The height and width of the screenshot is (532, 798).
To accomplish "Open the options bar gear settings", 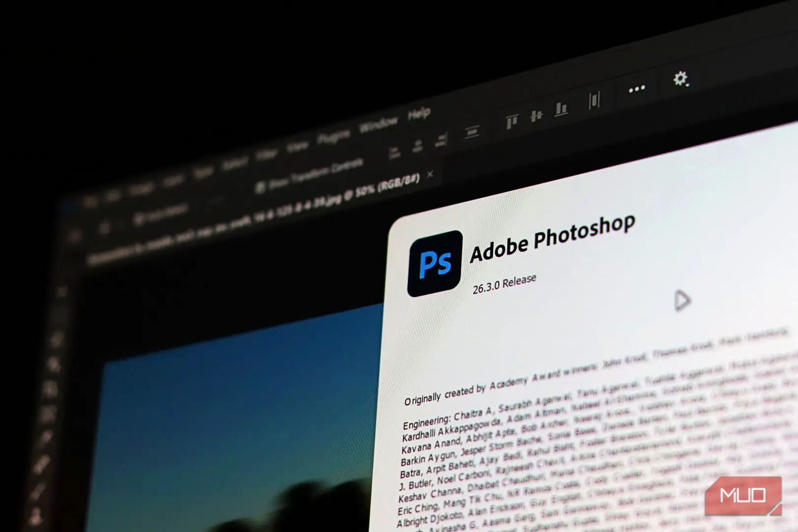I will pyautogui.click(x=681, y=79).
